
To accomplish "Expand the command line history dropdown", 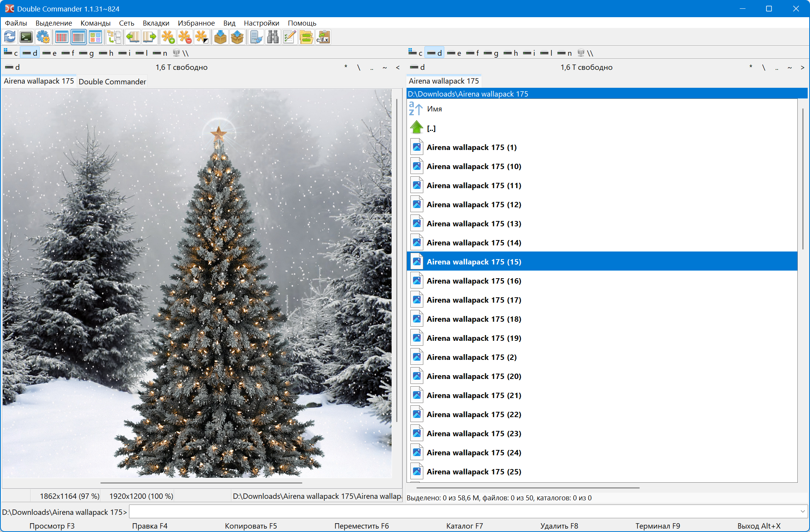I will [x=802, y=511].
